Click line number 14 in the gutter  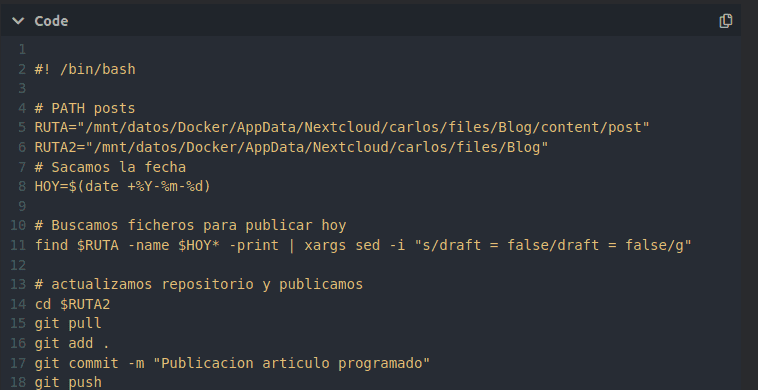point(18,304)
